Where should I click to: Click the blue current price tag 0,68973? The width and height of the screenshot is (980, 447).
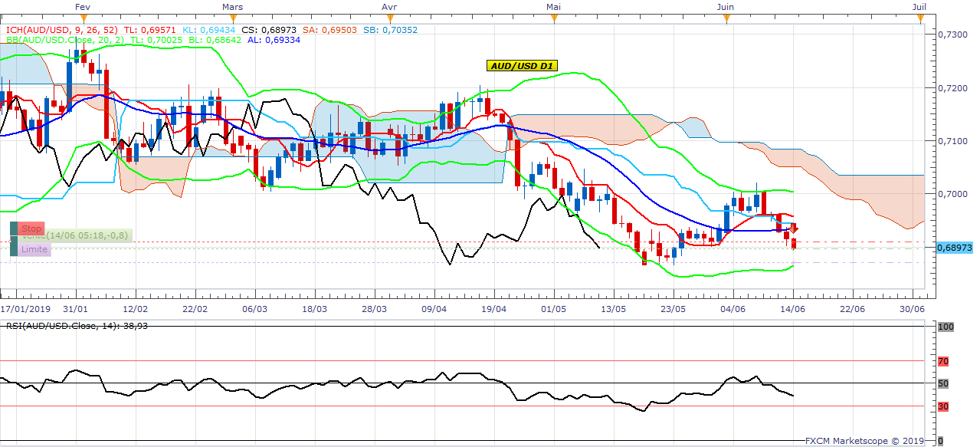pyautogui.click(x=953, y=248)
